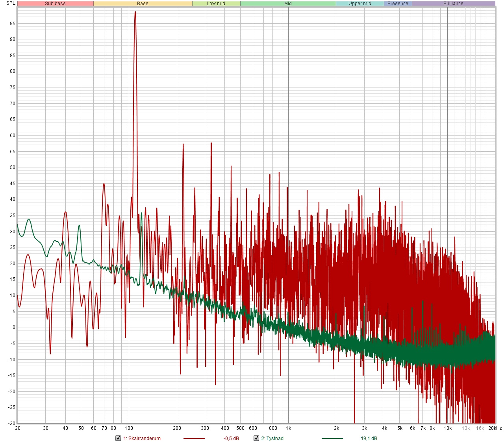
Task: Click the 5k frequency axis label
Action: pyautogui.click(x=400, y=428)
